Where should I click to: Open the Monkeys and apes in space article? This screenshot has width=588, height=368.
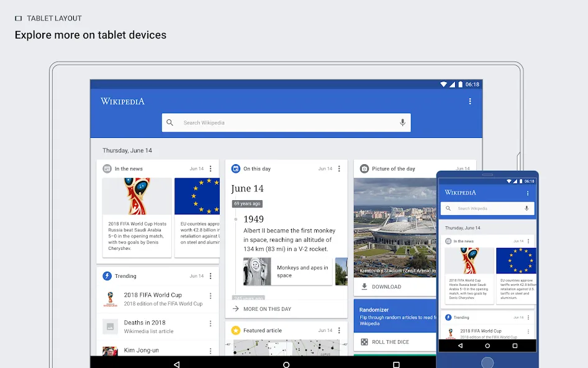tap(287, 272)
